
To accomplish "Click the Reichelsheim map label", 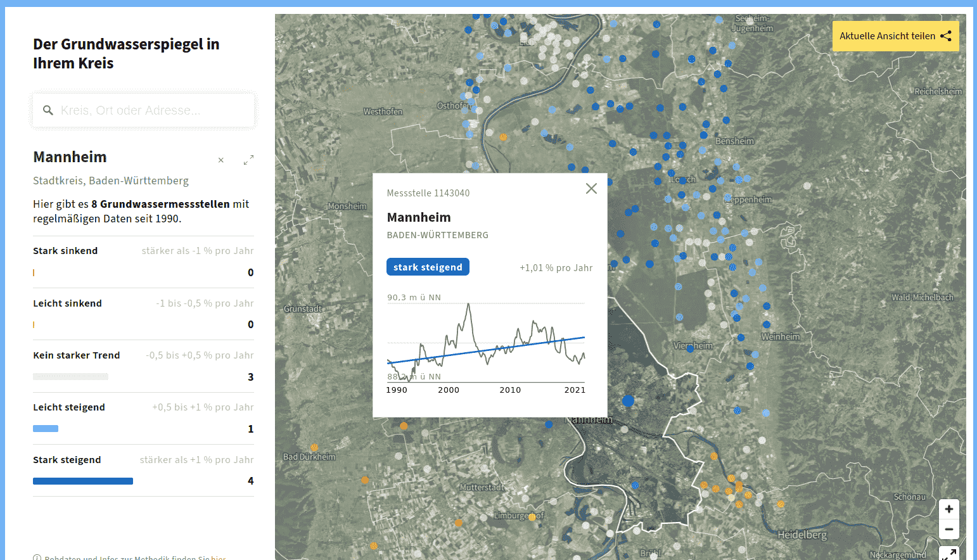I will click(x=938, y=91).
